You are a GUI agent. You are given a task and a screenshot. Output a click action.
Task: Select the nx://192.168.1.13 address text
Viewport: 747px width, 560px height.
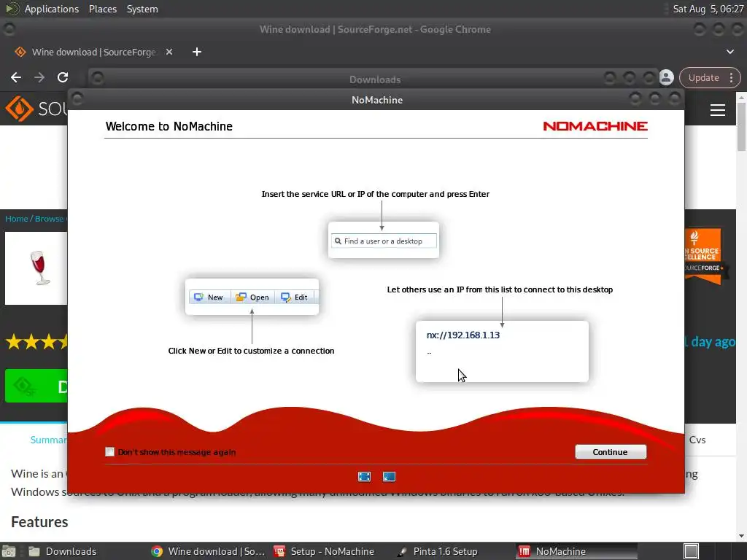click(x=463, y=335)
